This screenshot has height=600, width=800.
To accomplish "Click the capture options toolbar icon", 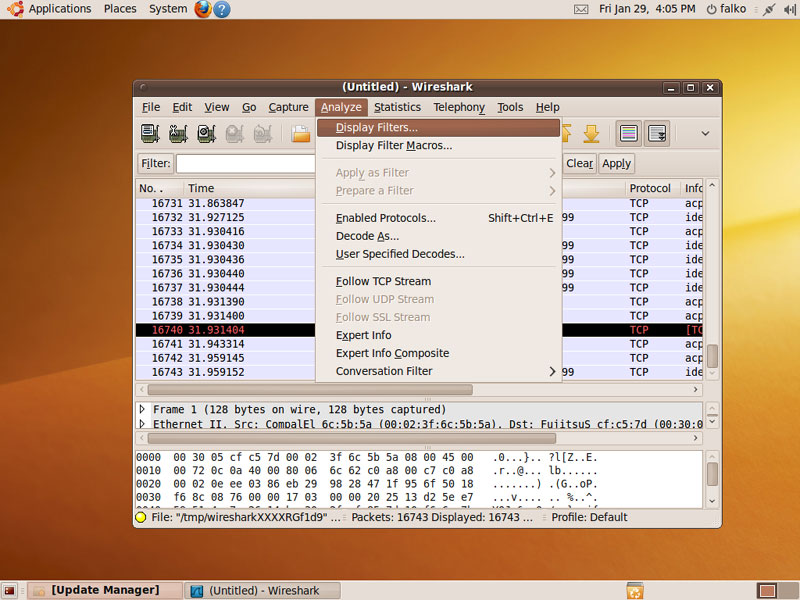I will [x=179, y=133].
